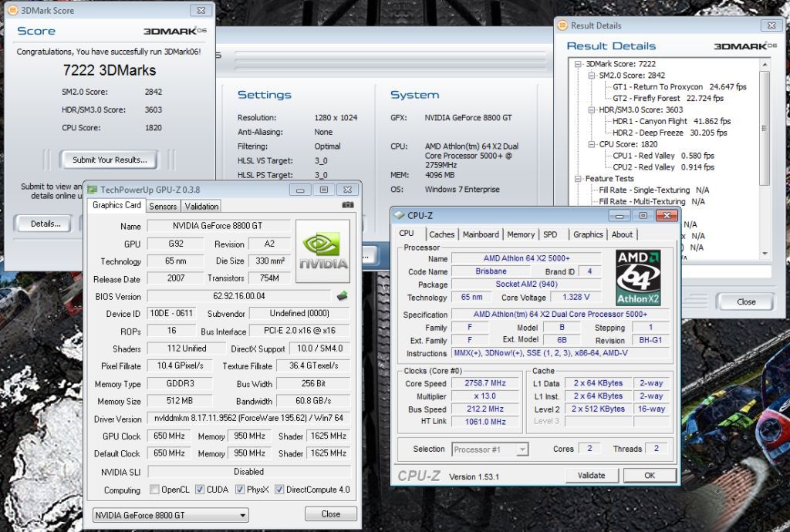Collapse the SM2.0 Score tree node
790x532 pixels.
(x=592, y=76)
